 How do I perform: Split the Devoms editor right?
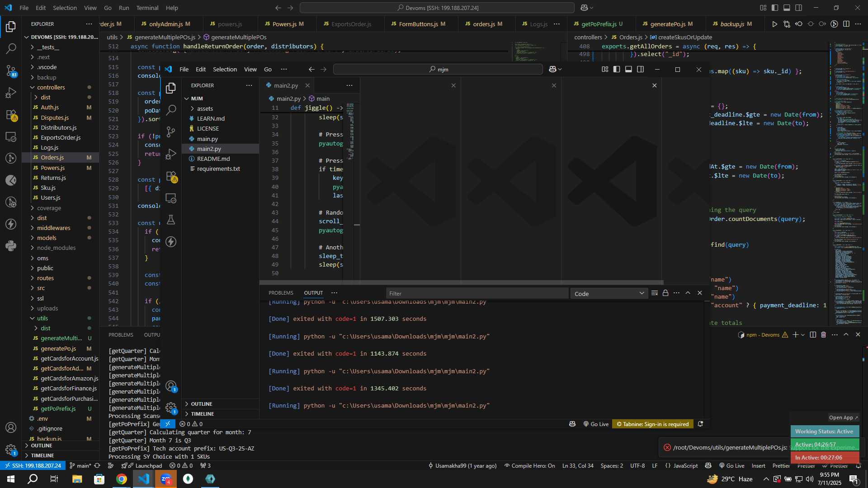[x=846, y=24]
